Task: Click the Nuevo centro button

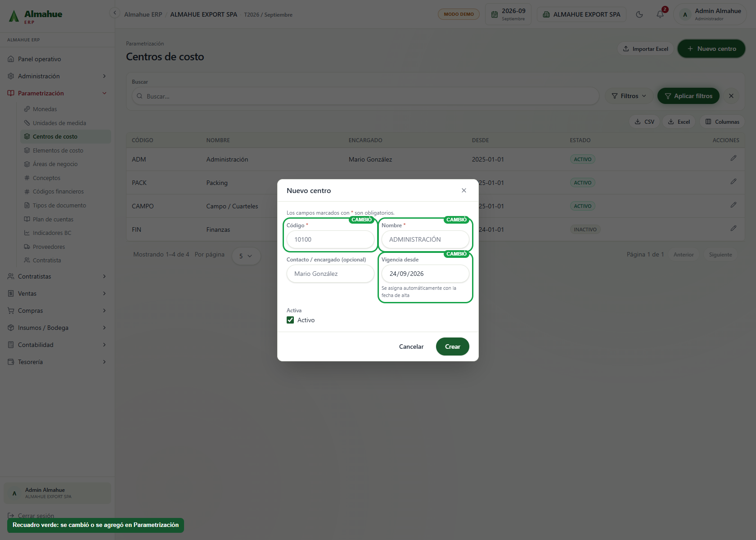Action: [x=711, y=49]
